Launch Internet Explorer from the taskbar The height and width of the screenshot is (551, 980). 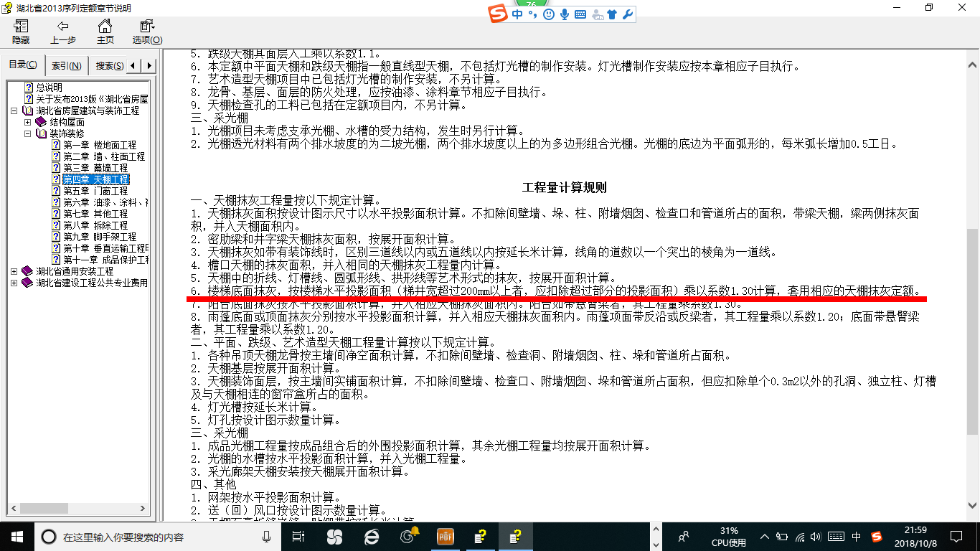(x=372, y=536)
